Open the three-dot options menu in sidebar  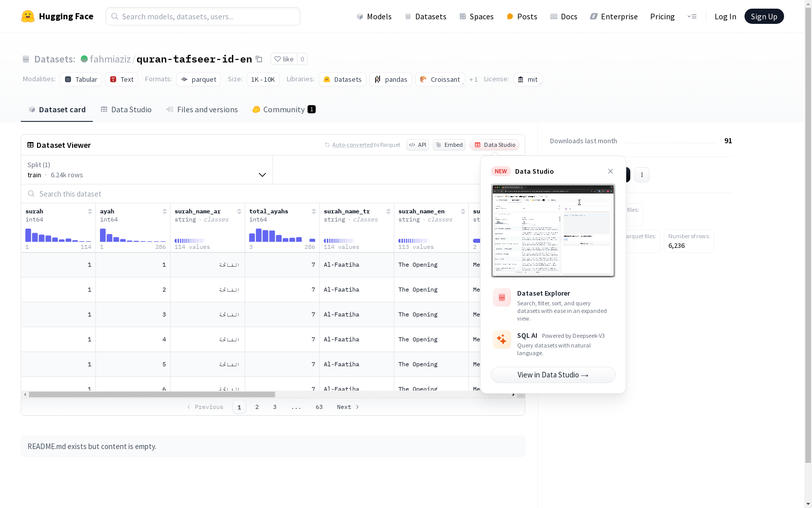[642, 175]
